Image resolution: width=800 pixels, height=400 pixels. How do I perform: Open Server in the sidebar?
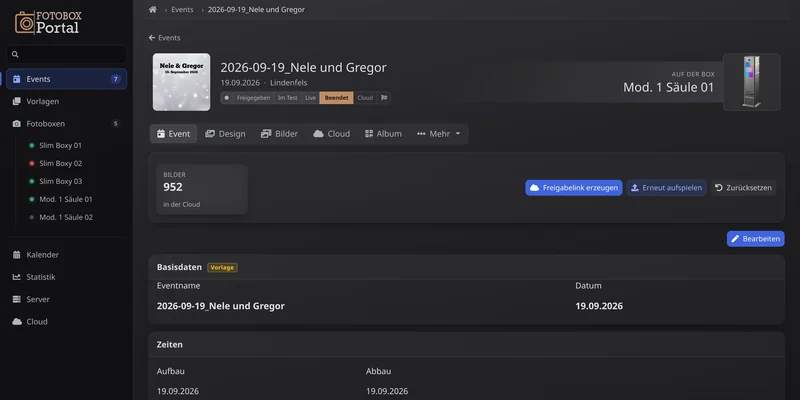tap(67, 299)
